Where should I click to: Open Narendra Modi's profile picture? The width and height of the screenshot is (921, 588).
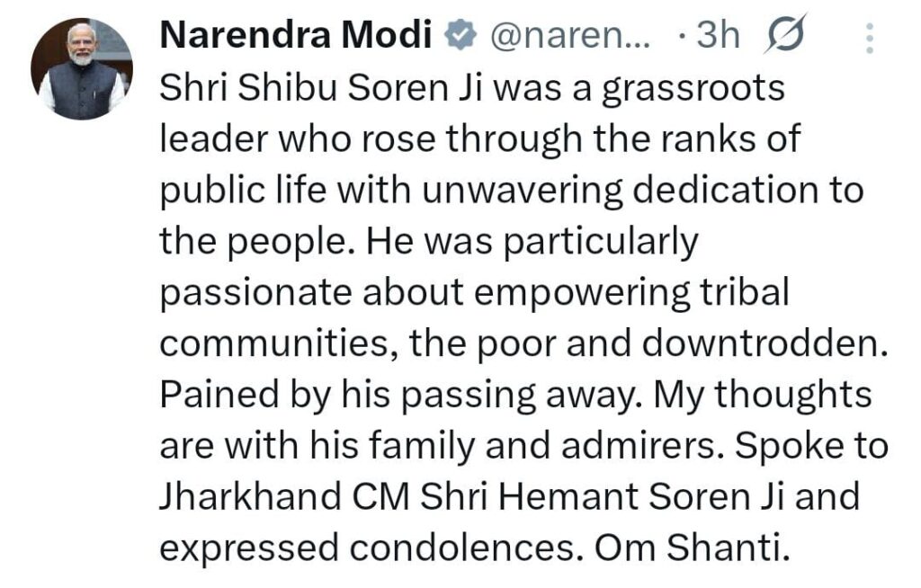[81, 68]
